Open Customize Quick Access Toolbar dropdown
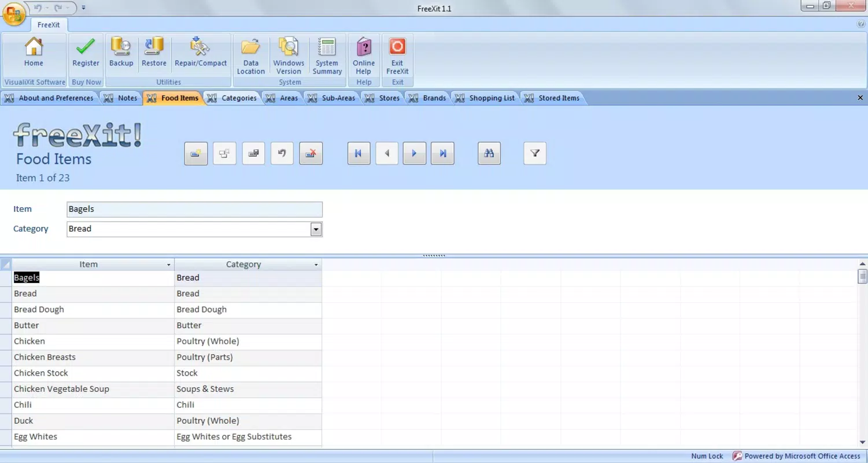 click(84, 8)
